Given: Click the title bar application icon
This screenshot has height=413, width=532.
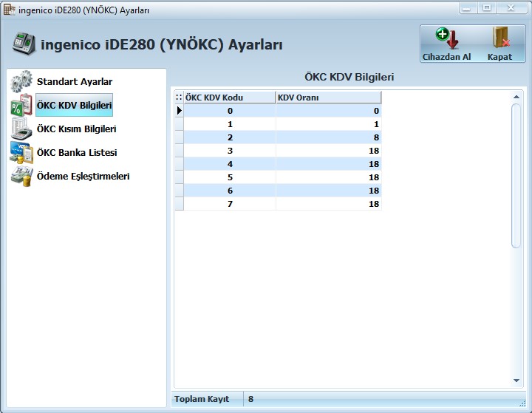Looking at the screenshot, I should point(9,10).
